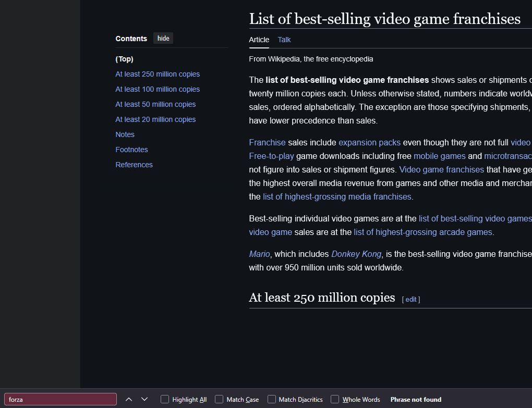The width and height of the screenshot is (532, 408).
Task: Go to 'At least 250 million copies' contents entry
Action: click(x=158, y=74)
